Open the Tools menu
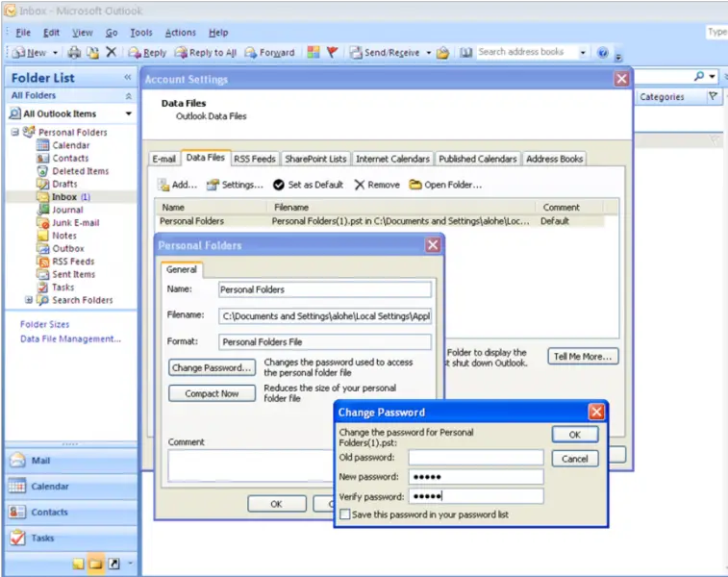The height and width of the screenshot is (577, 728). (141, 33)
